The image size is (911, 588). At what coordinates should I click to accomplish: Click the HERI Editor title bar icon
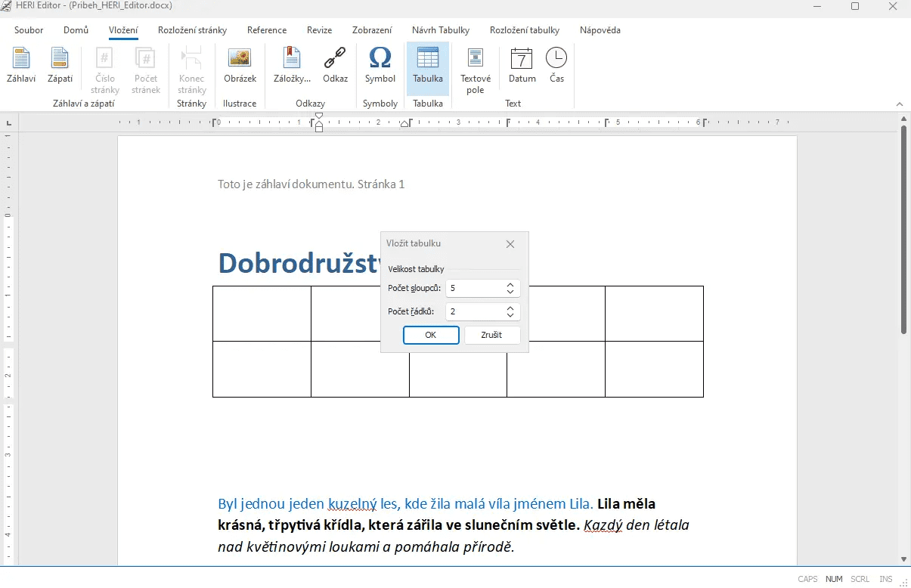(x=8, y=6)
